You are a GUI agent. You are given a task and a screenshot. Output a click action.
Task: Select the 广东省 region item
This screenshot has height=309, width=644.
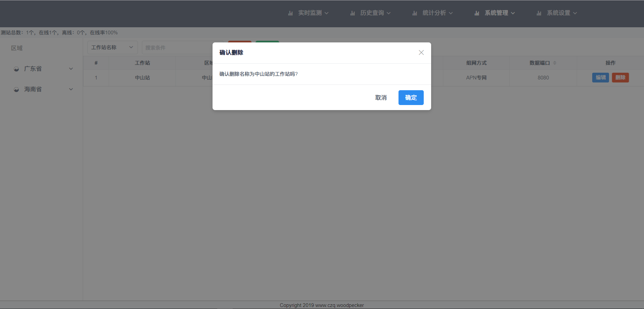(x=41, y=69)
